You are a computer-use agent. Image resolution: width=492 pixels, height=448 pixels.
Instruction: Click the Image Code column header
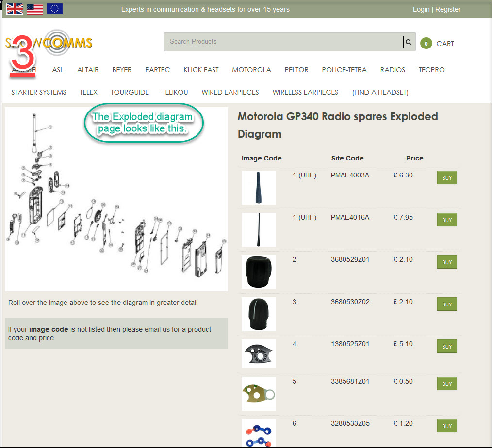262,159
